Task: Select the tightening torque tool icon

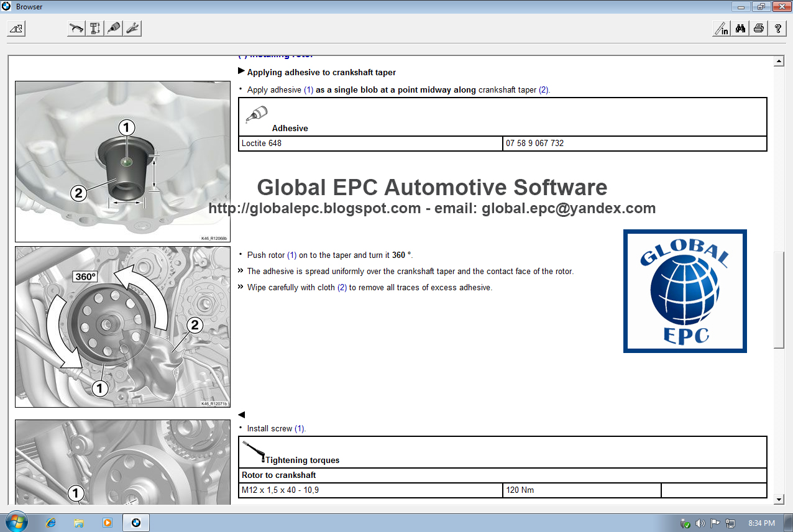Action: pos(76,28)
